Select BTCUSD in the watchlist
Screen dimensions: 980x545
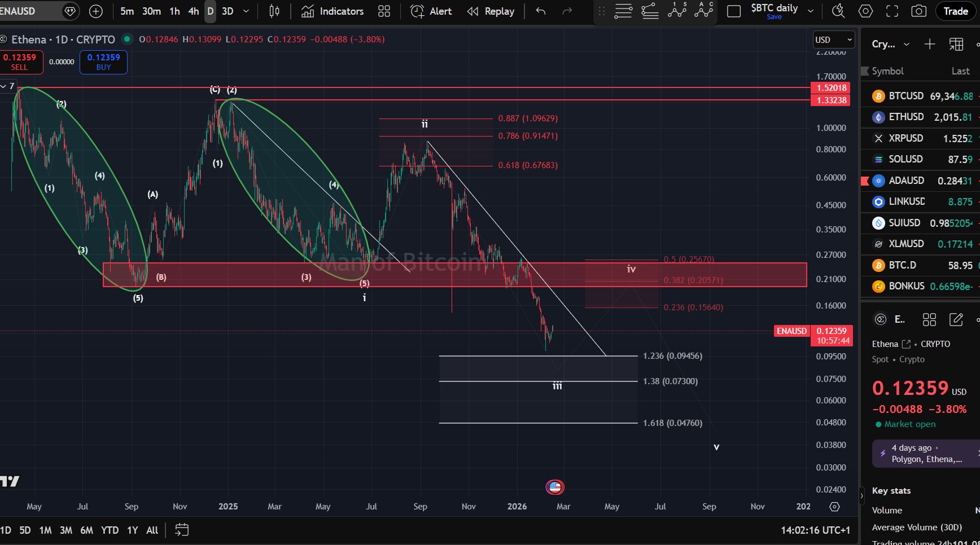click(x=920, y=96)
